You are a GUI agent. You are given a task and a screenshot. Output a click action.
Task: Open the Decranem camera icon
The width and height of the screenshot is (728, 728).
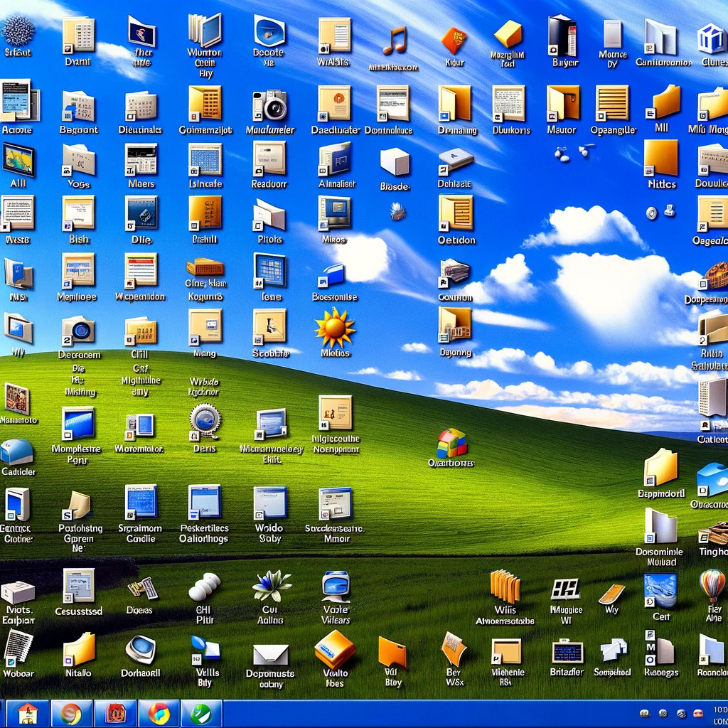tap(78, 331)
